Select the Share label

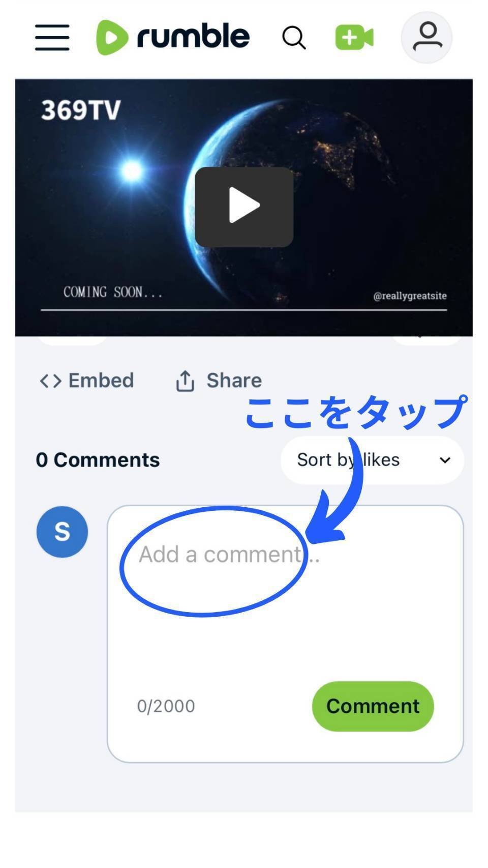(x=234, y=381)
